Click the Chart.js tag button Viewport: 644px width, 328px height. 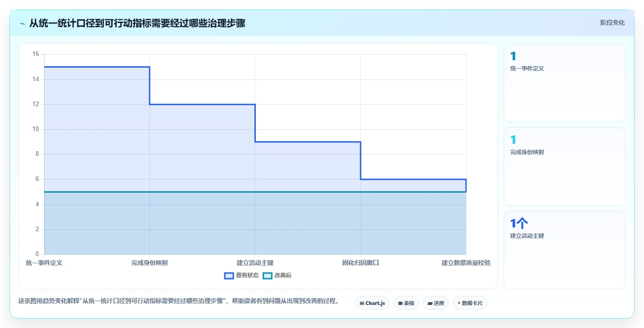point(372,303)
